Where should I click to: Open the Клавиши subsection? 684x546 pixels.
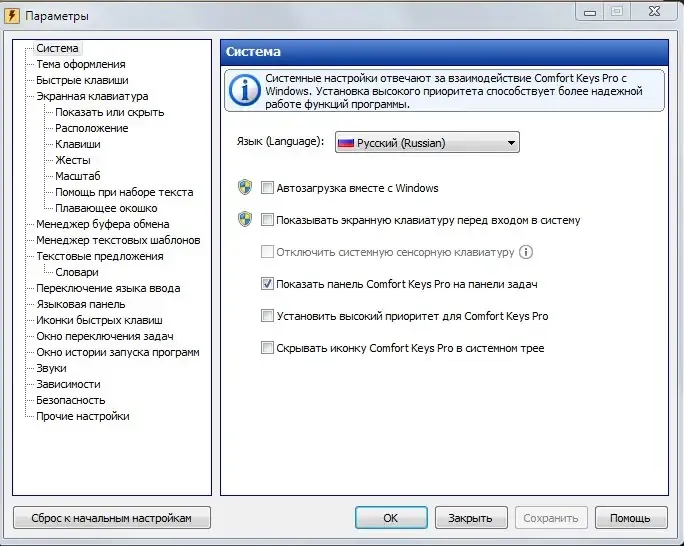78,144
